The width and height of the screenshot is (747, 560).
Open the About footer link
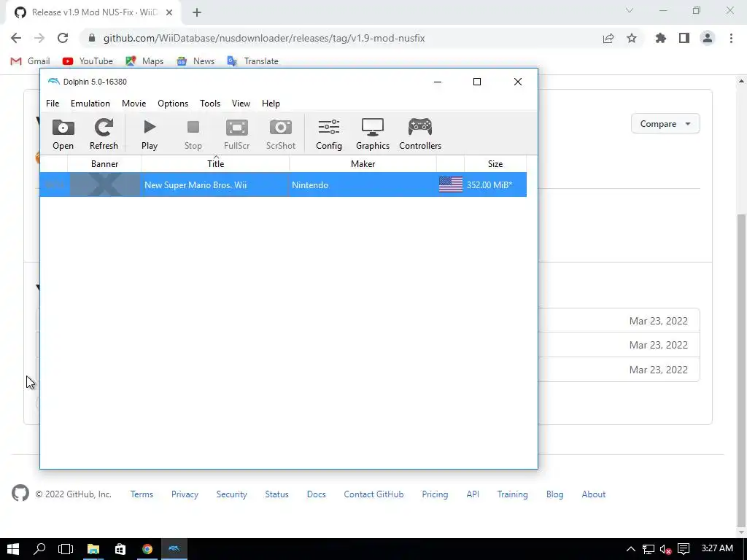click(x=594, y=494)
